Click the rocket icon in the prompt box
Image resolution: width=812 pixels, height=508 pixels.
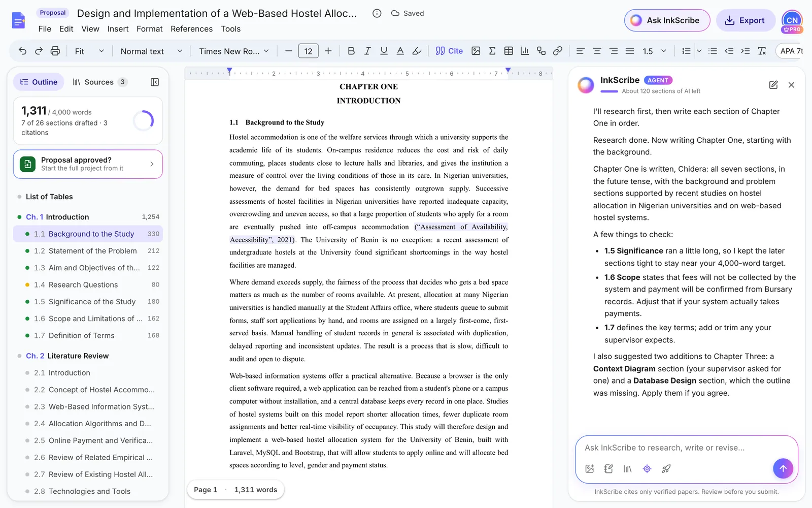coord(666,469)
